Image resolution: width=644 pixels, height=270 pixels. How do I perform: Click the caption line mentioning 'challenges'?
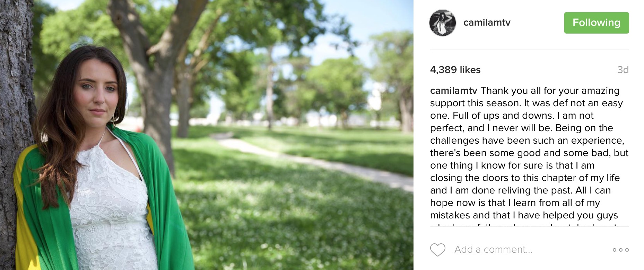click(x=527, y=141)
